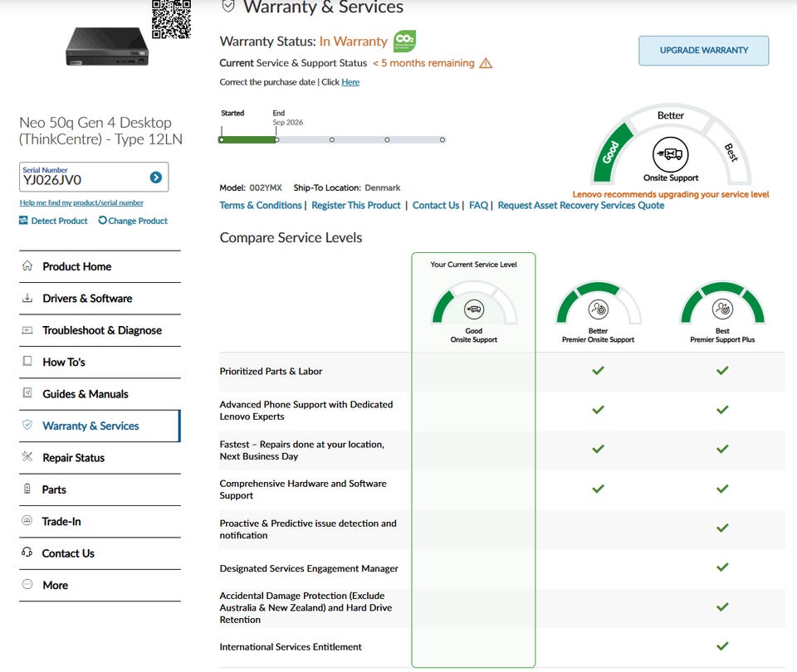The image size is (797, 672).
Task: Click the warning triangle beside months remaining
Action: (x=486, y=63)
